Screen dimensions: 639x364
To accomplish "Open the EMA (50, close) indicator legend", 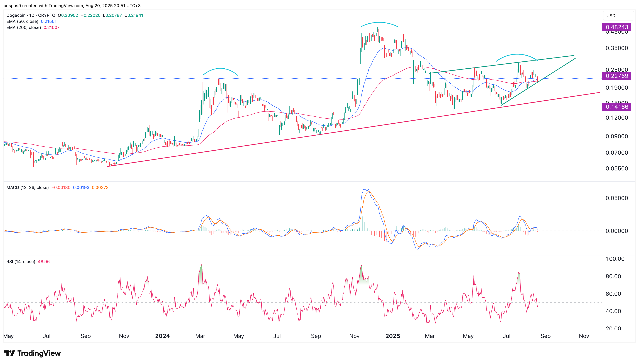I will click(22, 21).
